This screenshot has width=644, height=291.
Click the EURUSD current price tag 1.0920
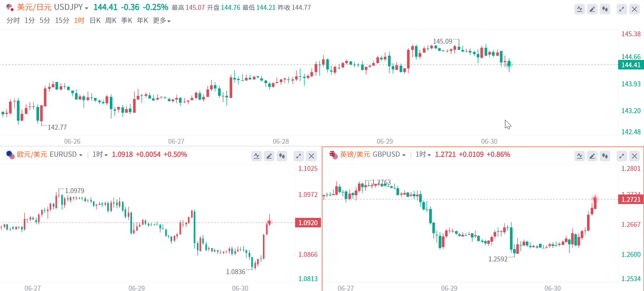click(x=308, y=223)
